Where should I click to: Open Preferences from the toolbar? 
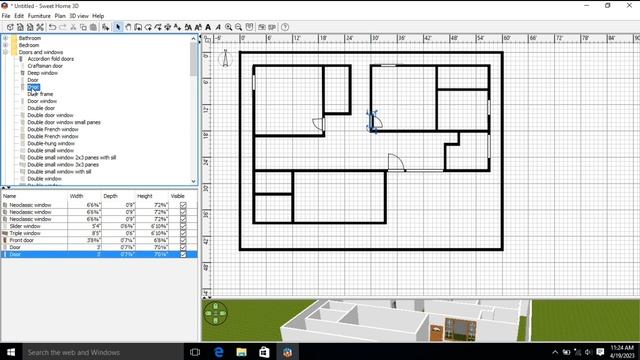pos(40,27)
